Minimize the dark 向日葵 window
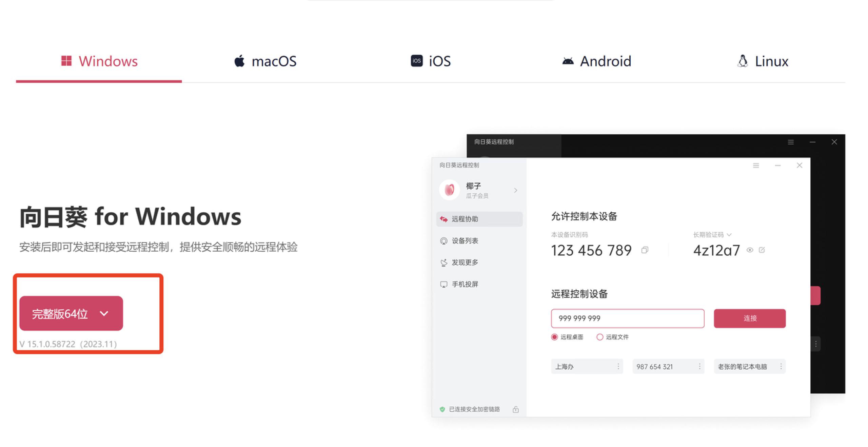 point(812,142)
